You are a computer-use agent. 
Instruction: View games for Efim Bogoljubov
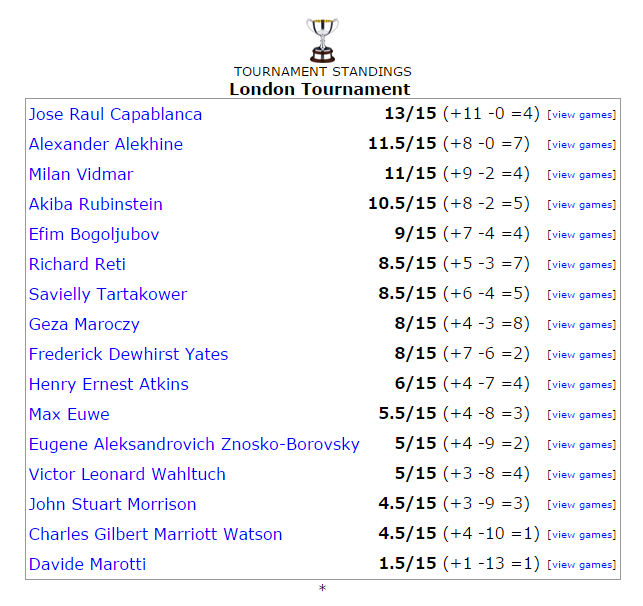(581, 235)
